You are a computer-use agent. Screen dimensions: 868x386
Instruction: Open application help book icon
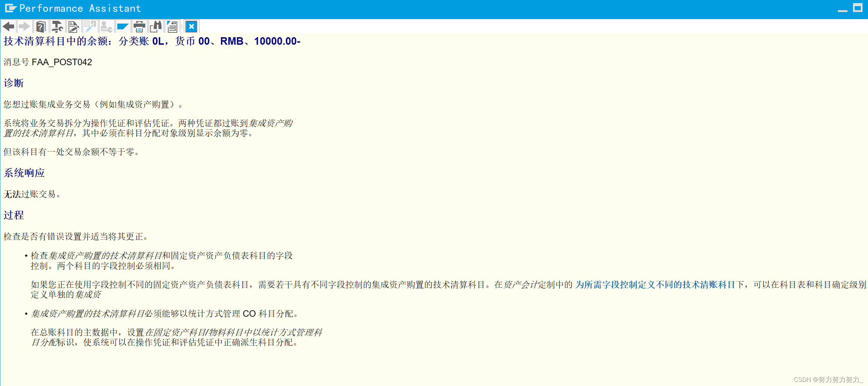(41, 26)
